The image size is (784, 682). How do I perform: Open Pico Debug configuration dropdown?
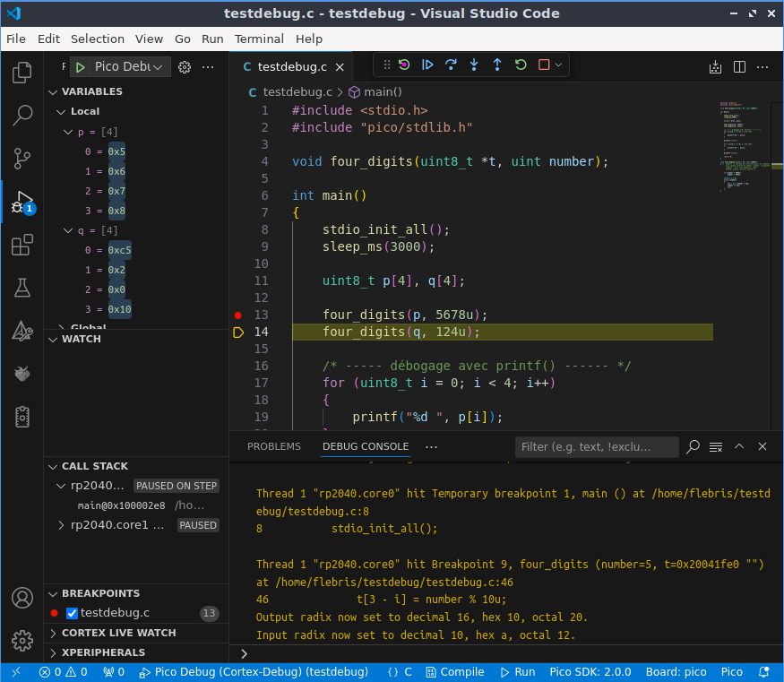tap(128, 67)
